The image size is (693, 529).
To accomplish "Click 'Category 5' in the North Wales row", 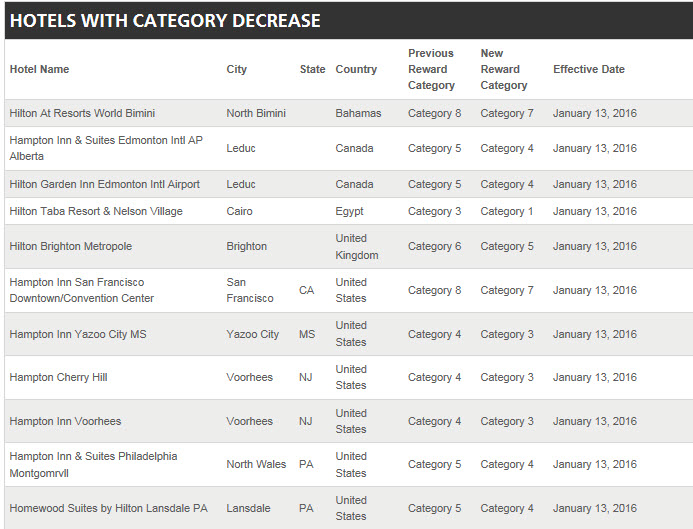I will 434,464.
